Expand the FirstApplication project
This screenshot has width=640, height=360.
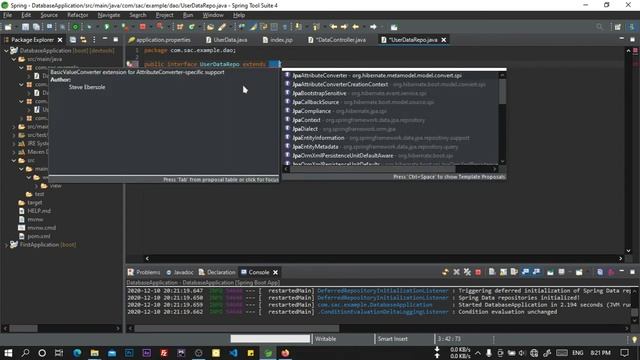[x=6, y=245]
